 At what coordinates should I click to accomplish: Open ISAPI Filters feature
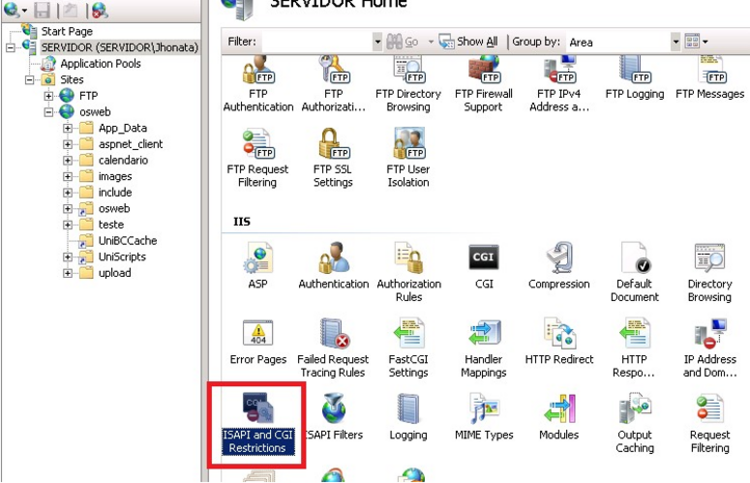[334, 417]
